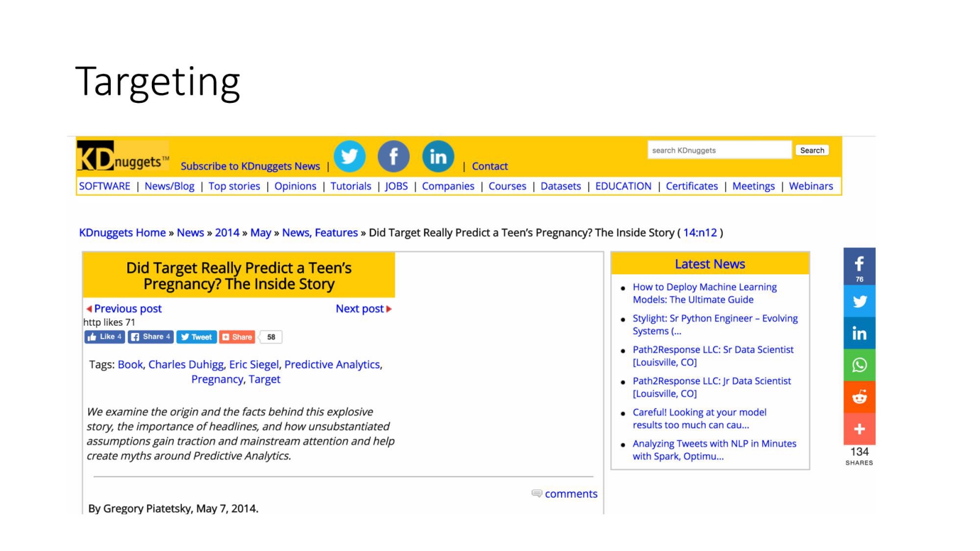Open the Eric Siegel tag
The width and height of the screenshot is (980, 551).
pyautogui.click(x=254, y=364)
